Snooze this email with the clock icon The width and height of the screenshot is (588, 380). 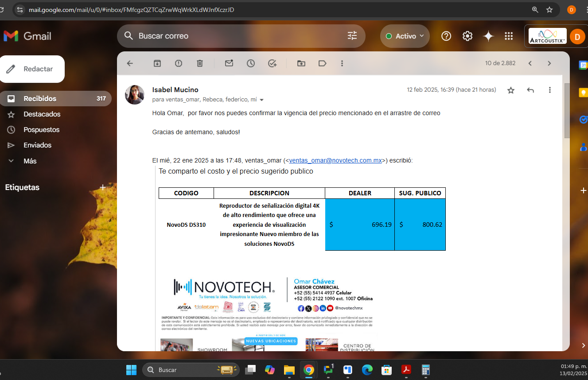251,63
